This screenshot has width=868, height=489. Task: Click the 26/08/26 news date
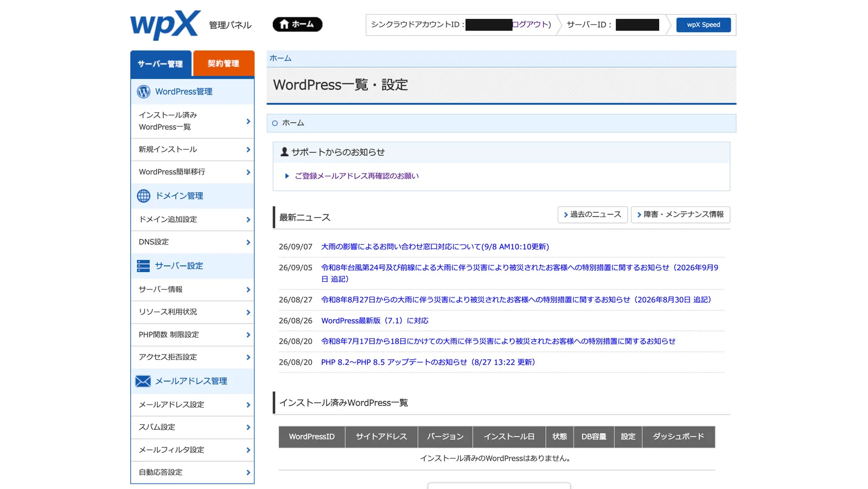coord(296,321)
